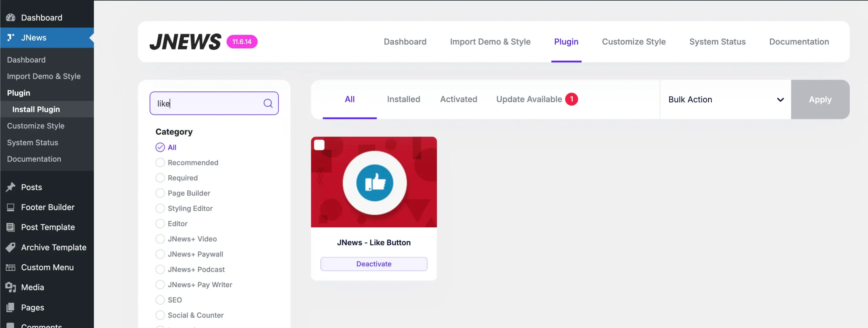Click the Dashboard gauge icon in sidebar

(11, 18)
